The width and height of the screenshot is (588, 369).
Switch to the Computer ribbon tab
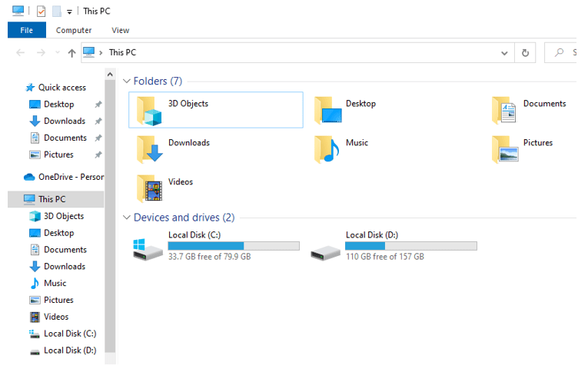[x=74, y=30]
